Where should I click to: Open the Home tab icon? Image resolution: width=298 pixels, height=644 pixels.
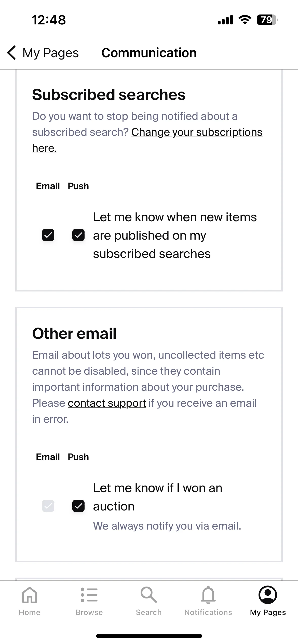(x=30, y=595)
